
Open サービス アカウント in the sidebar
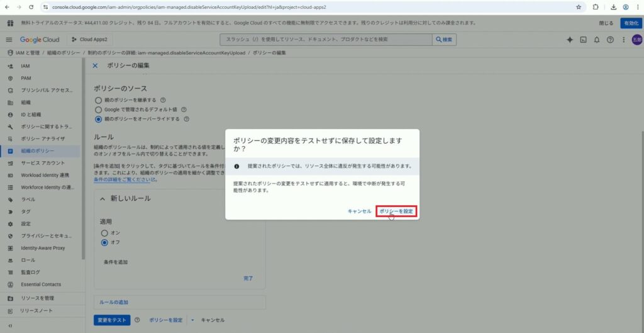pos(42,162)
